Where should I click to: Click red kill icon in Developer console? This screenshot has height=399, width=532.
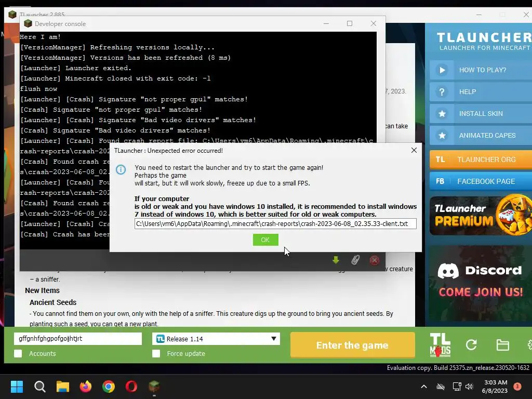tap(374, 260)
